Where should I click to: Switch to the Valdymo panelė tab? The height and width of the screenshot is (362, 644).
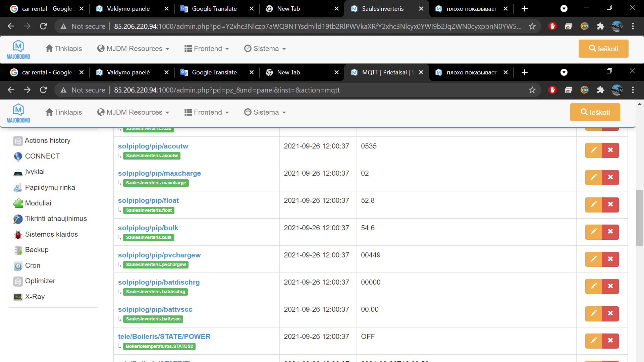128,72
